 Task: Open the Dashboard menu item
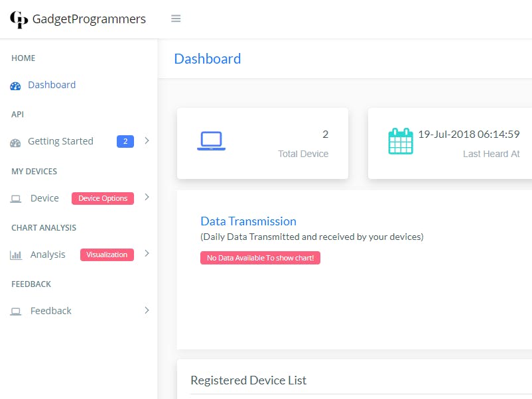point(52,85)
